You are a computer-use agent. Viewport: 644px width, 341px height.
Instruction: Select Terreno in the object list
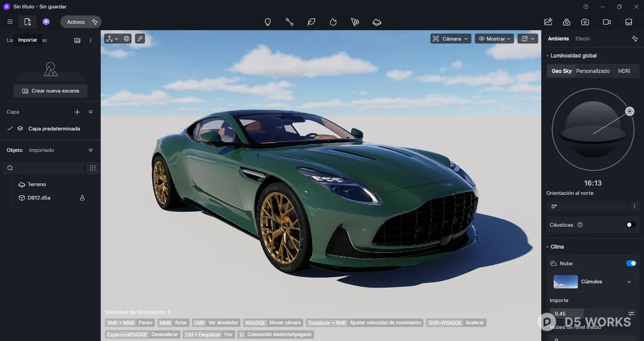37,184
